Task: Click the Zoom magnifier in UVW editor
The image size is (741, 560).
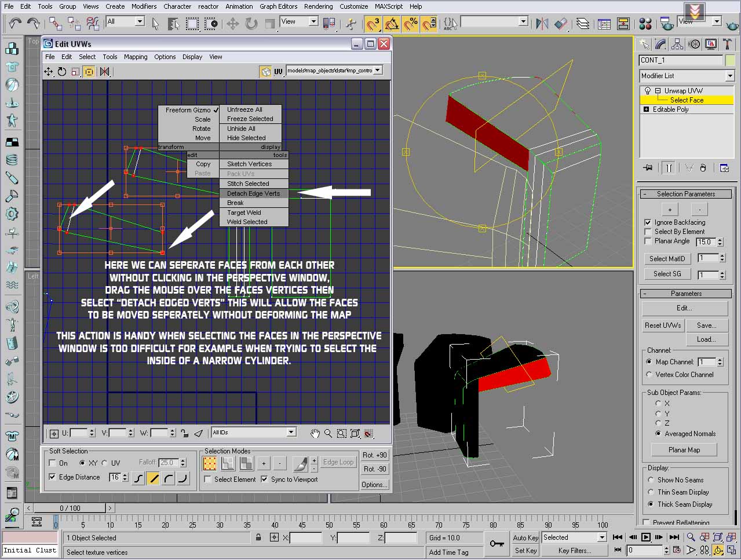Action: click(x=328, y=433)
